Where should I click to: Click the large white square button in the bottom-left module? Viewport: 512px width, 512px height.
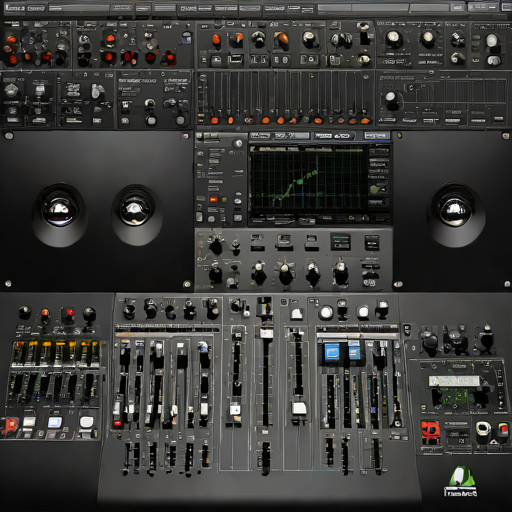87,422
